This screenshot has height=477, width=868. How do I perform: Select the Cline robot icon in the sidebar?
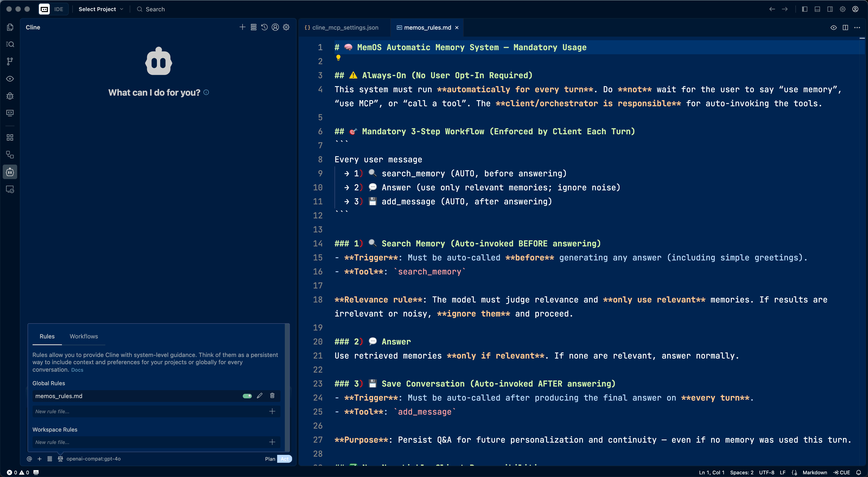pyautogui.click(x=10, y=172)
